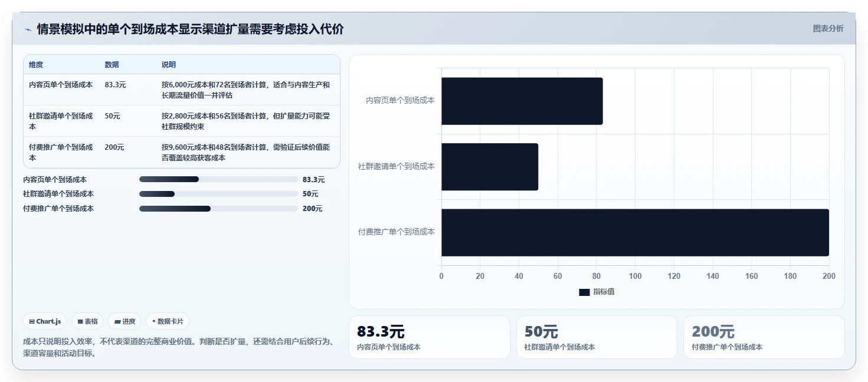This screenshot has width=868, height=382.
Task: Select table cell 社群邀请单个到场成本
Action: (61, 121)
